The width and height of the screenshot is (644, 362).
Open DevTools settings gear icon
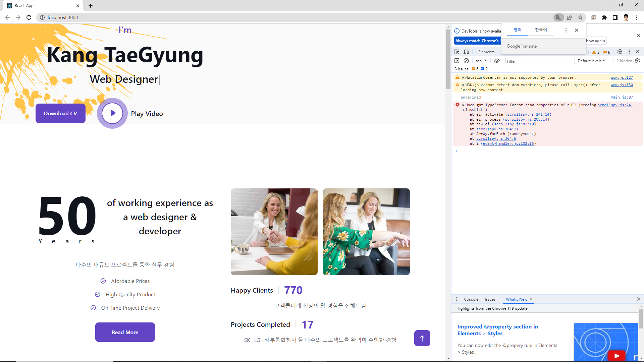point(620,52)
